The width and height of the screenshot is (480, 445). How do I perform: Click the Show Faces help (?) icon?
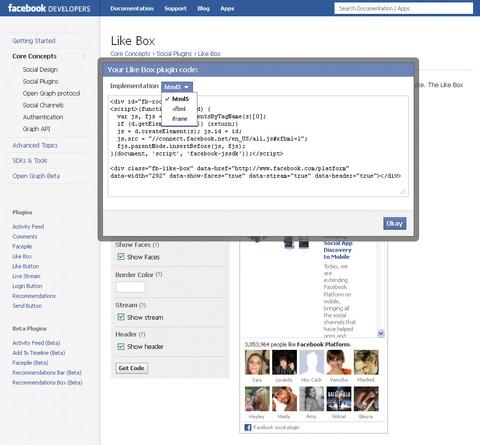pyautogui.click(x=156, y=245)
